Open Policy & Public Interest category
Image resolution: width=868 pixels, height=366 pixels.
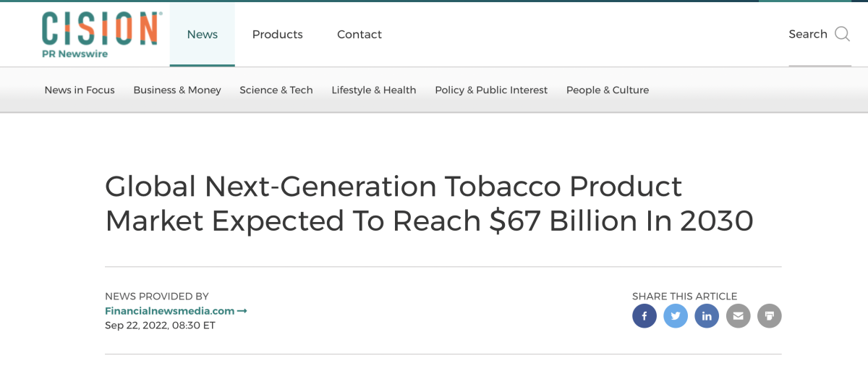click(x=491, y=90)
